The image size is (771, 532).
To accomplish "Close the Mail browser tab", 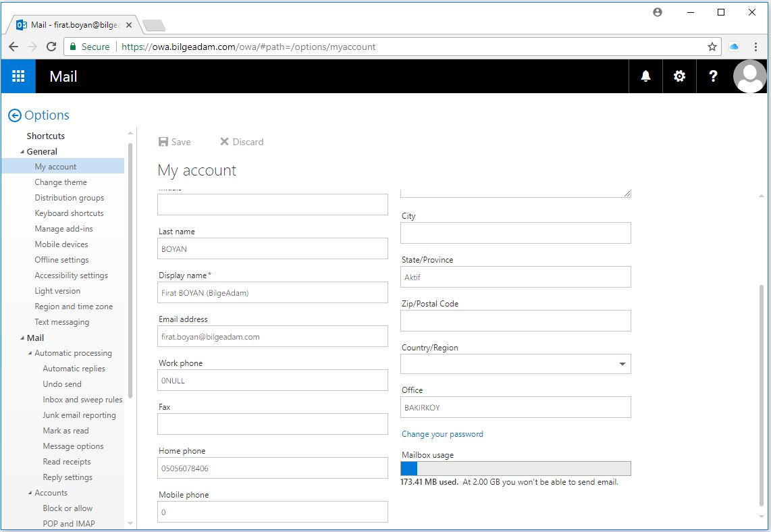I will (129, 24).
